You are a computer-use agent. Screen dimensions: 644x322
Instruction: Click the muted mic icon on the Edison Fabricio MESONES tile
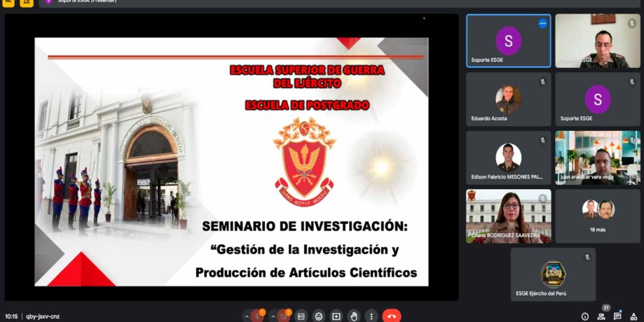point(542,140)
